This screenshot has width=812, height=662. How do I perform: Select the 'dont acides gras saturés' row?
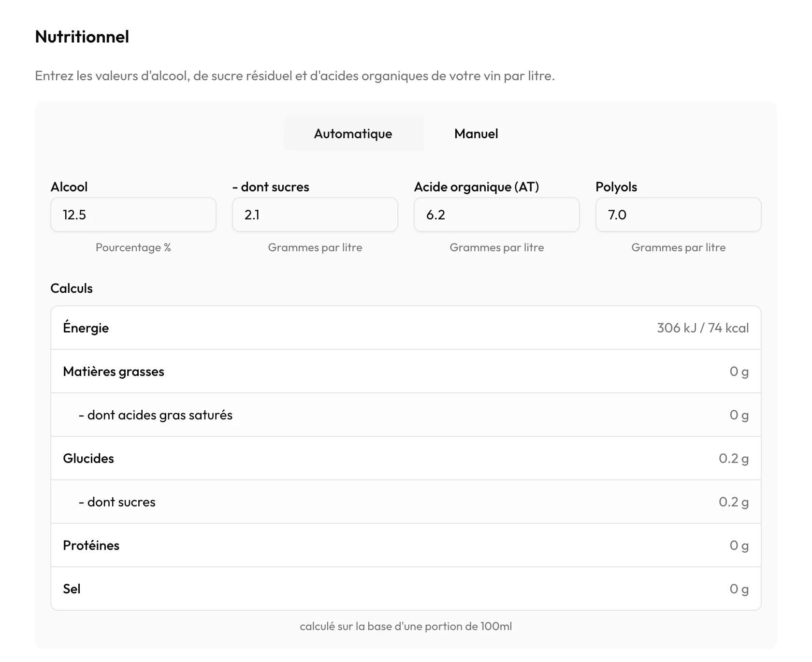(406, 415)
